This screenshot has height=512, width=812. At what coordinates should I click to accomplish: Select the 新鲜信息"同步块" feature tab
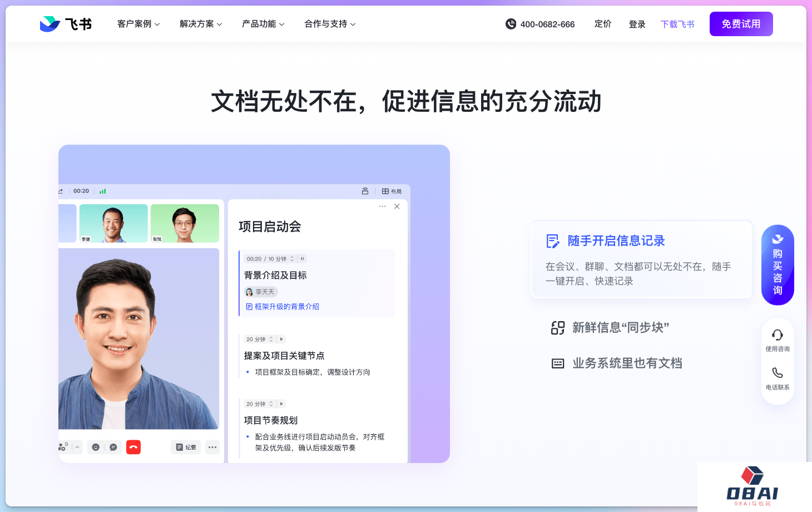click(x=620, y=328)
